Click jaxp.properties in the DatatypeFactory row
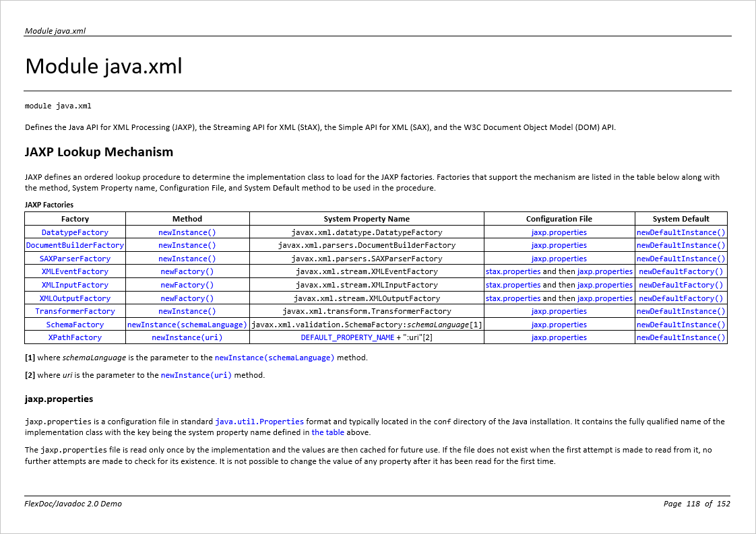The image size is (756, 534). click(559, 232)
